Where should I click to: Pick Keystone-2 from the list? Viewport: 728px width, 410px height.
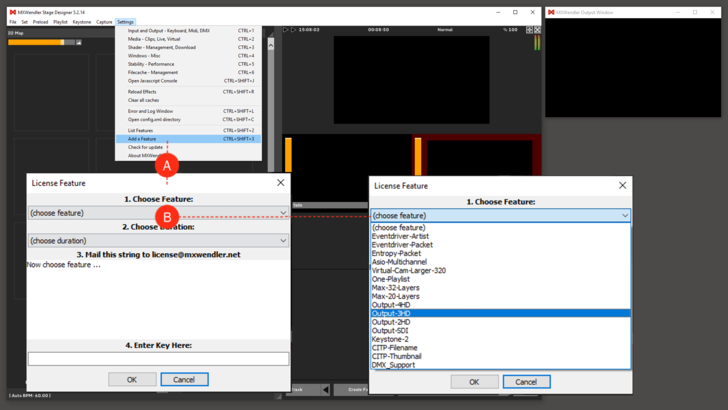point(500,339)
